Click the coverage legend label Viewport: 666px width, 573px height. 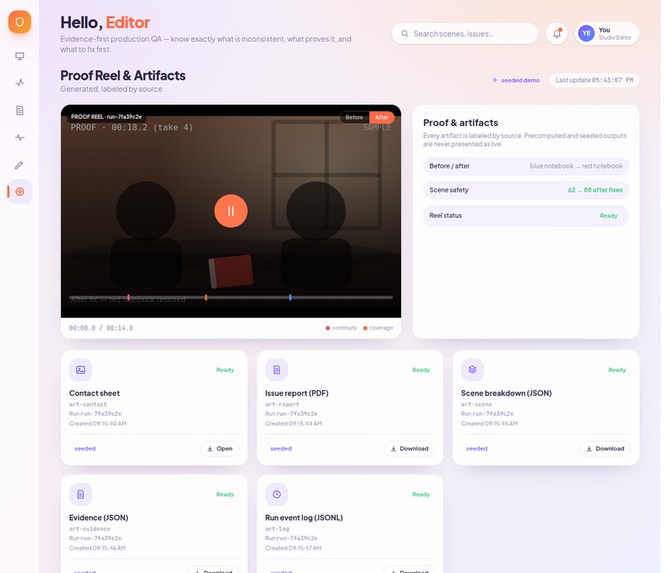[378, 328]
